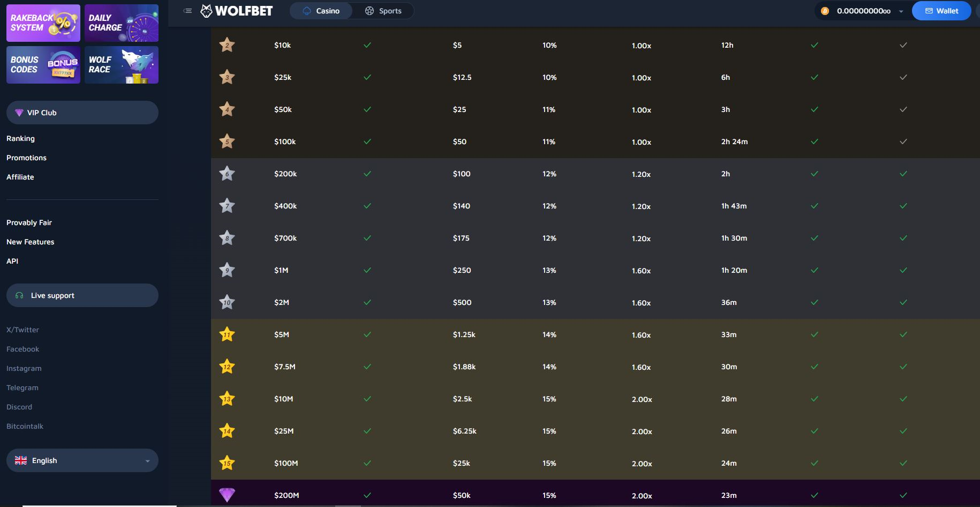This screenshot has height=507, width=980.
Task: Click the gold level 11 star badge
Action: coord(227,334)
